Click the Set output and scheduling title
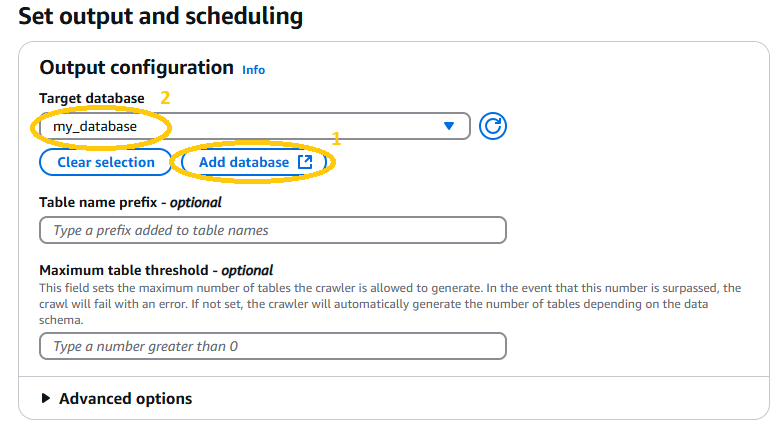This screenshot has height=426, width=777. tap(161, 16)
